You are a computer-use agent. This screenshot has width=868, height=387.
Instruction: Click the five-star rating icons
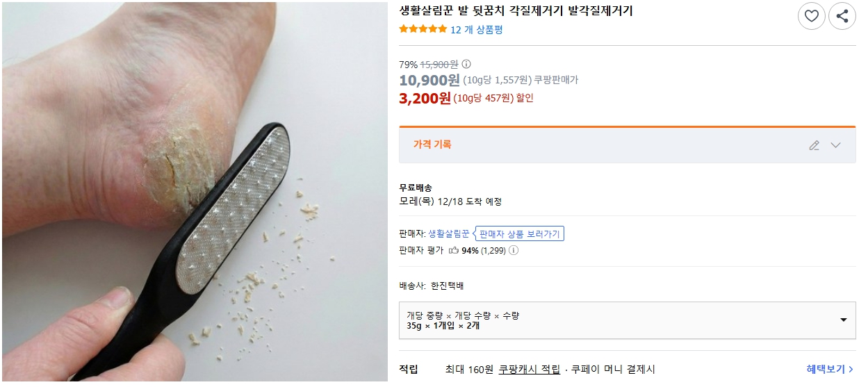click(x=423, y=29)
